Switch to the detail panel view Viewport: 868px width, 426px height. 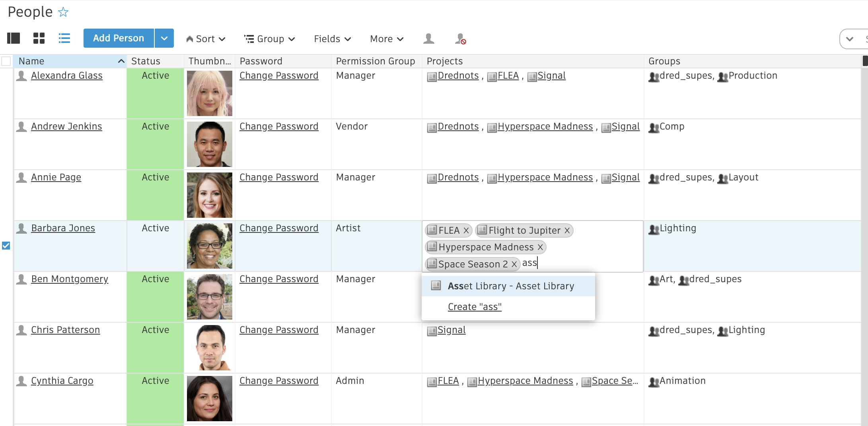pos(14,38)
